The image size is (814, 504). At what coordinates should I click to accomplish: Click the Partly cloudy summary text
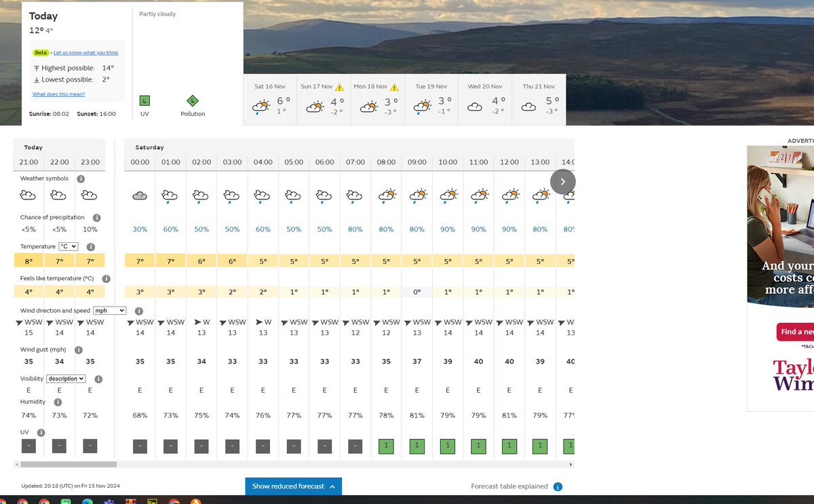pyautogui.click(x=158, y=14)
